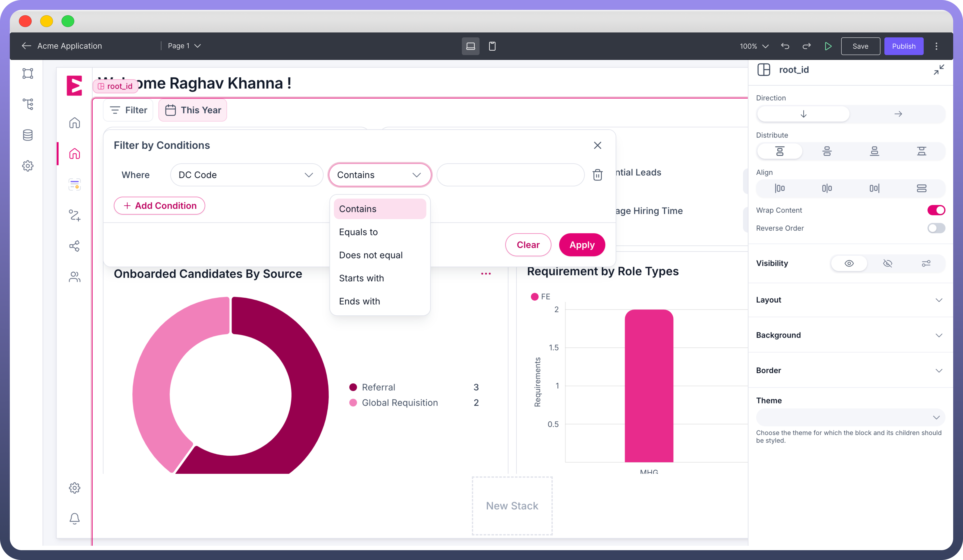
Task: Open the component tree icon in sidebar
Action: tap(28, 104)
